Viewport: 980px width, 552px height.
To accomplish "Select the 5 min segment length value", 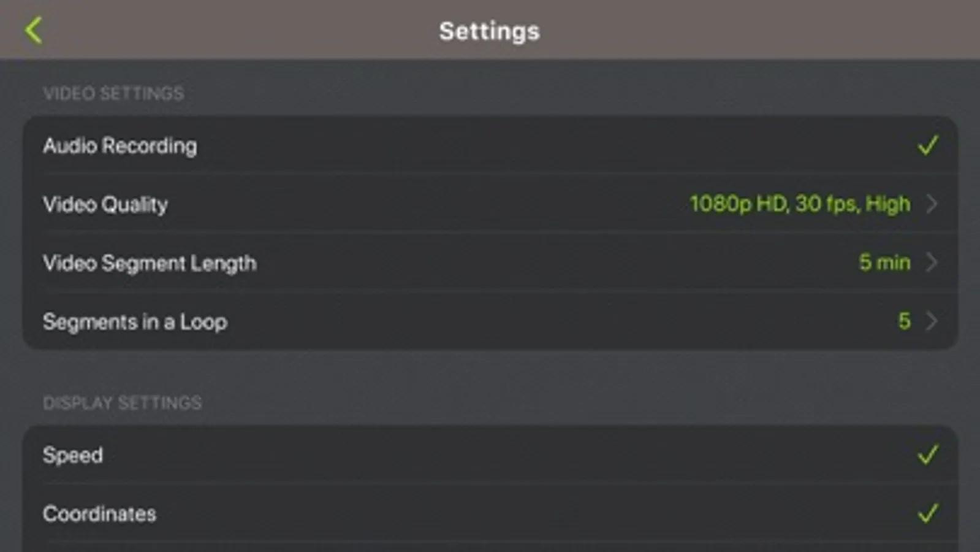I will (x=884, y=263).
